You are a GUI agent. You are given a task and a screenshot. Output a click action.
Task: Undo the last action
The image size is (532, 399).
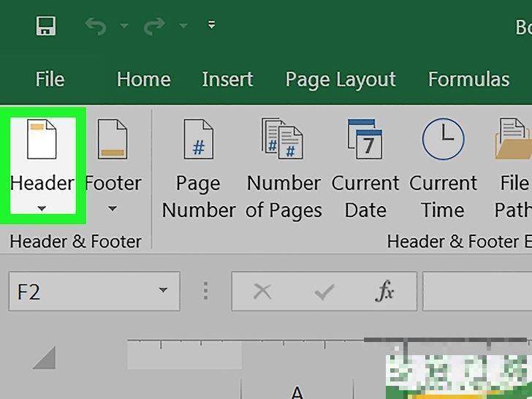(x=95, y=26)
